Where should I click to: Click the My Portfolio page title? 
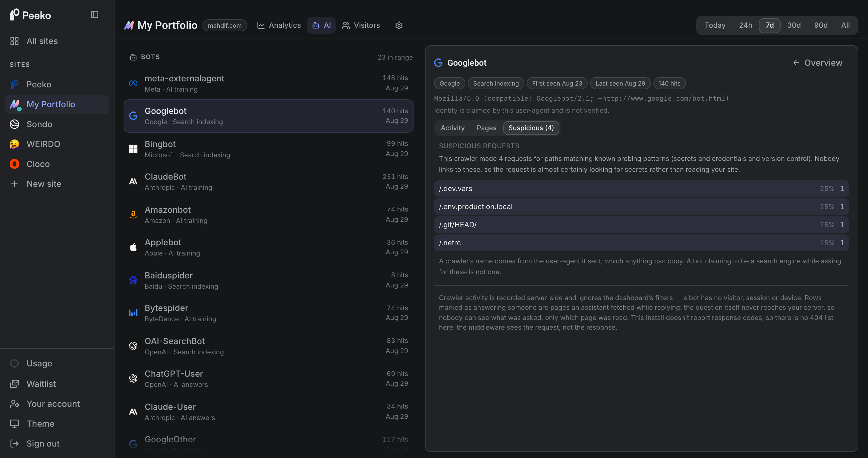tap(167, 25)
